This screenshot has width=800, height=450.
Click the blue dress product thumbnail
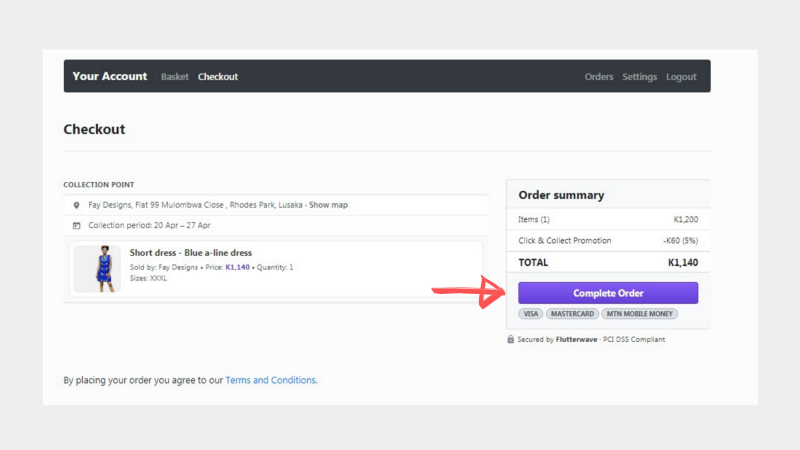(97, 269)
